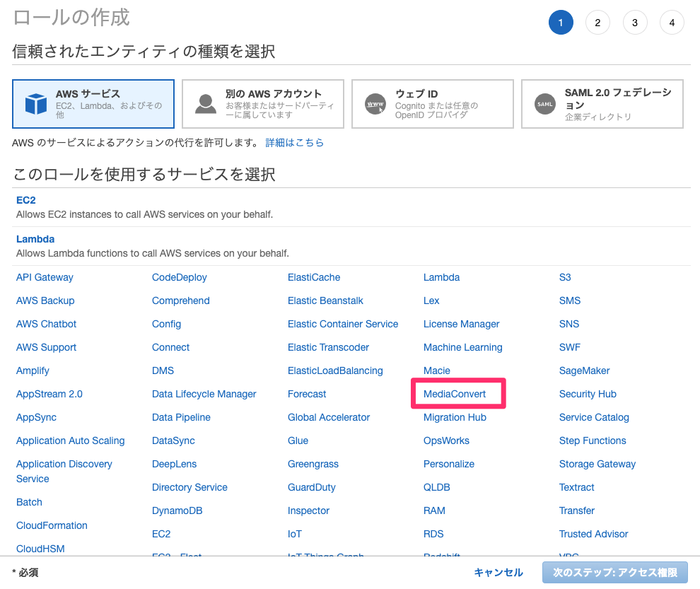Viewport: 700px width, 589px height.
Task: Select the bold Lambda use case heading
Action: coord(35,239)
